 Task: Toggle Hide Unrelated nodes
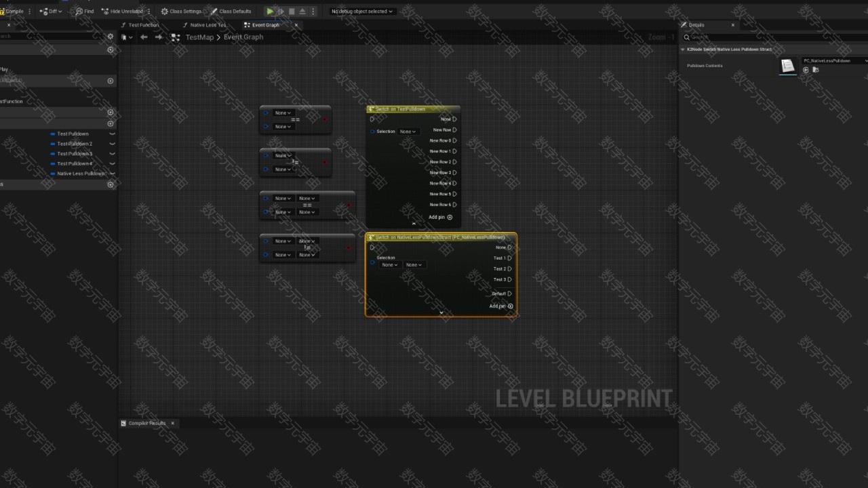(x=122, y=11)
